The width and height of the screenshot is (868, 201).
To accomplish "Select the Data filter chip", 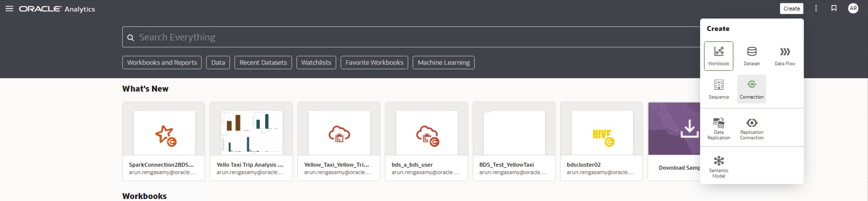I will click(x=218, y=63).
